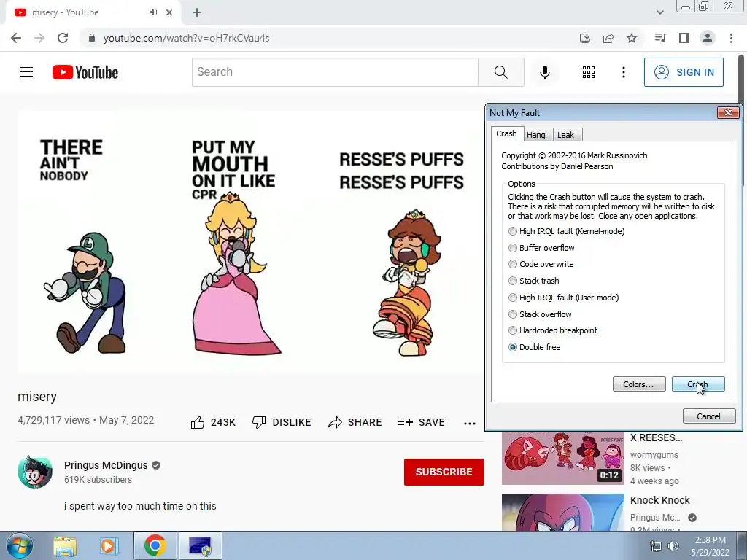
Task: Open the Knock Knock video thumbnail
Action: [562, 512]
